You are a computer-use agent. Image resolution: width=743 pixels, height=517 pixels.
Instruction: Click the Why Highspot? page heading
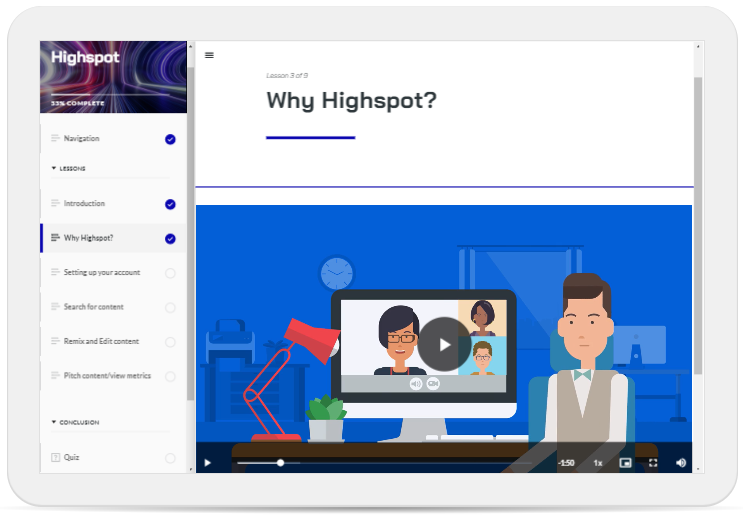click(351, 101)
